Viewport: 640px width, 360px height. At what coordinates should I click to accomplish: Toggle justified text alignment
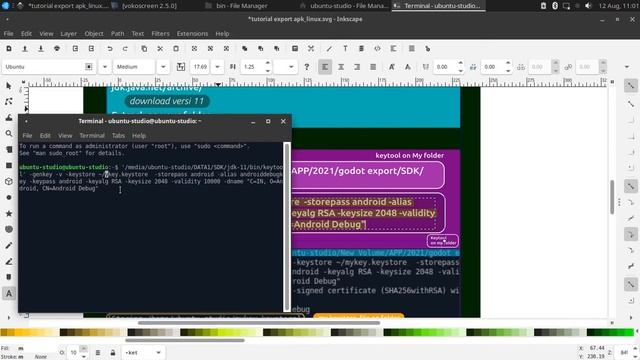point(373,67)
